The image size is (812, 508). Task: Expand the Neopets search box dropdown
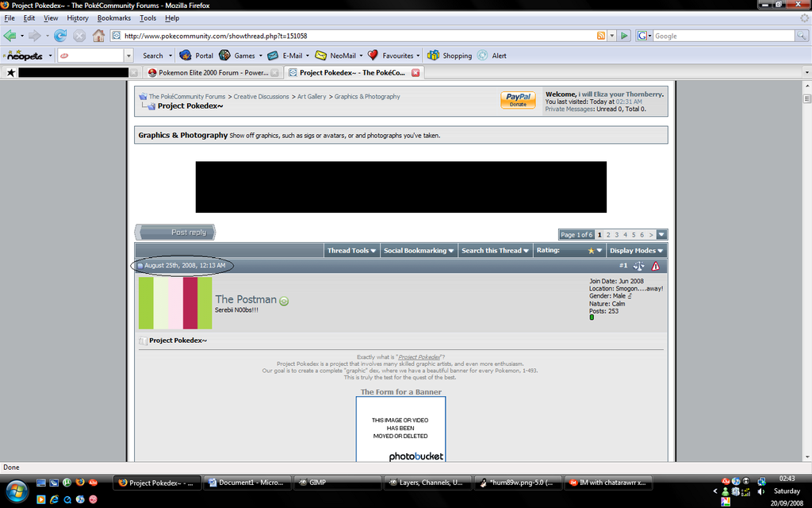point(128,56)
